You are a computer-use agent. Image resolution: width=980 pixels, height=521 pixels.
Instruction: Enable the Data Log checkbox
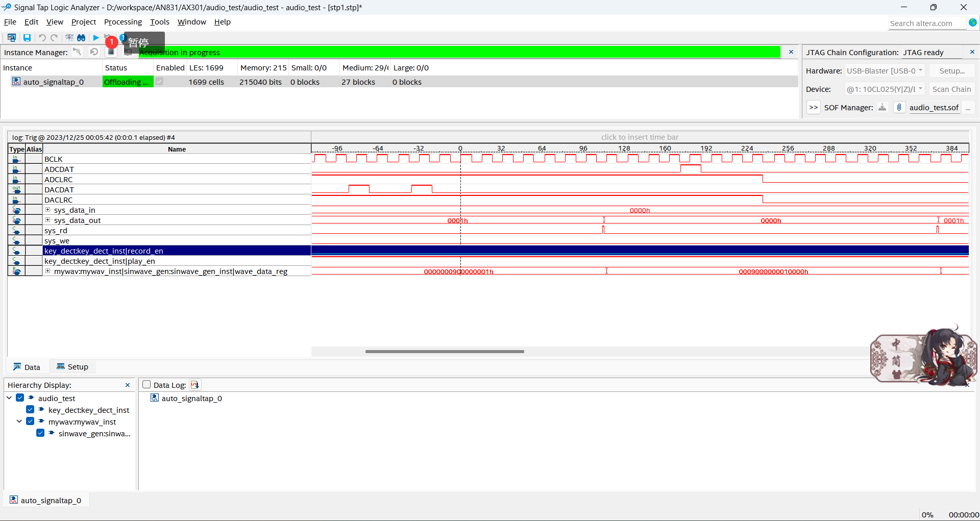pos(146,385)
